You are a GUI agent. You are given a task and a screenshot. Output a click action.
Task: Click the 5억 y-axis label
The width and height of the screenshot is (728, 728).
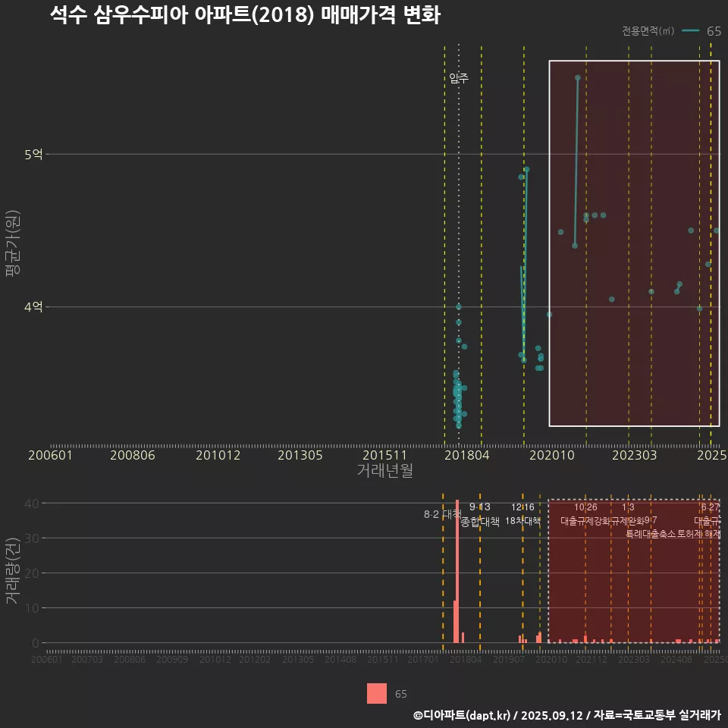(x=34, y=155)
